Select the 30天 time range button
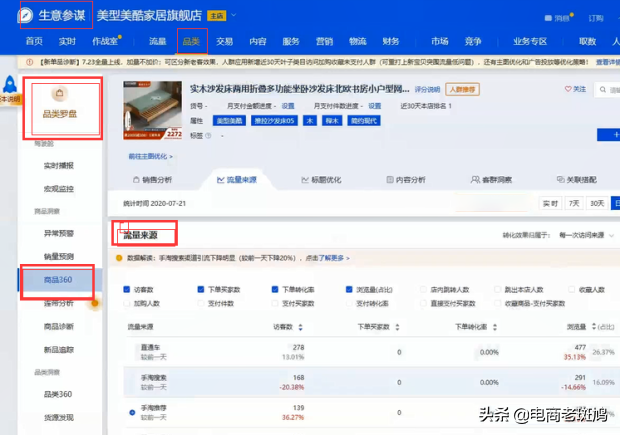620x435 pixels. tap(597, 203)
